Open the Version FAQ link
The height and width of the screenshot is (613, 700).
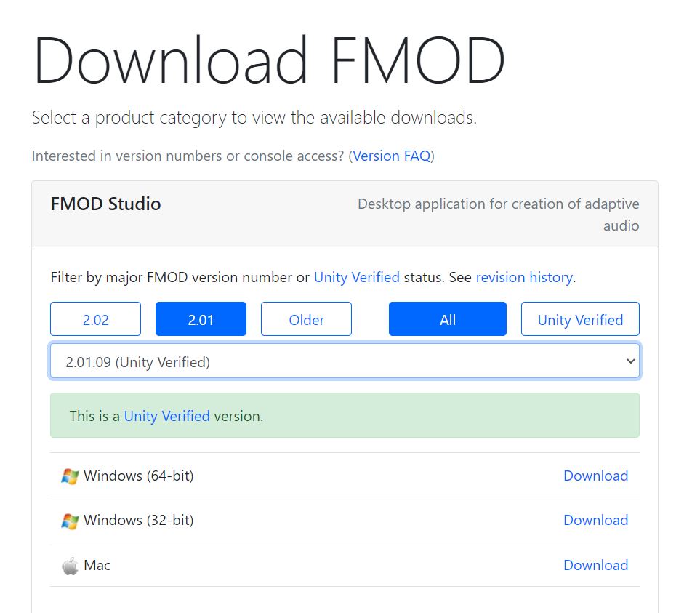pyautogui.click(x=392, y=156)
